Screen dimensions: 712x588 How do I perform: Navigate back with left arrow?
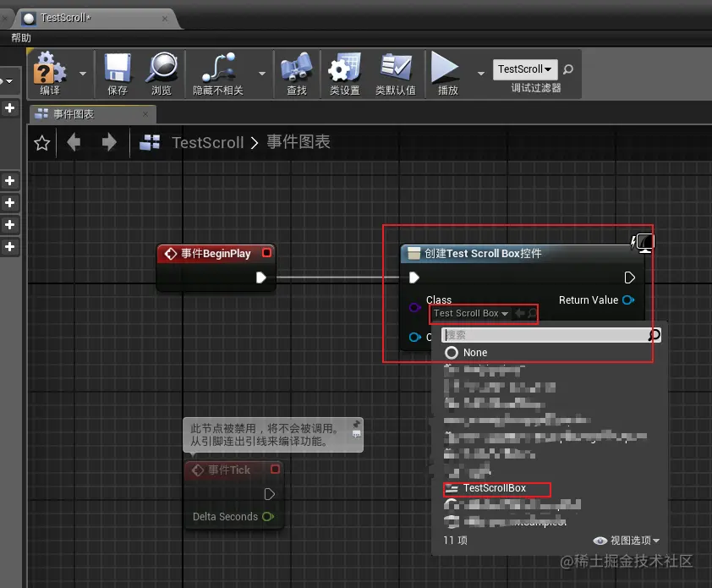74,142
